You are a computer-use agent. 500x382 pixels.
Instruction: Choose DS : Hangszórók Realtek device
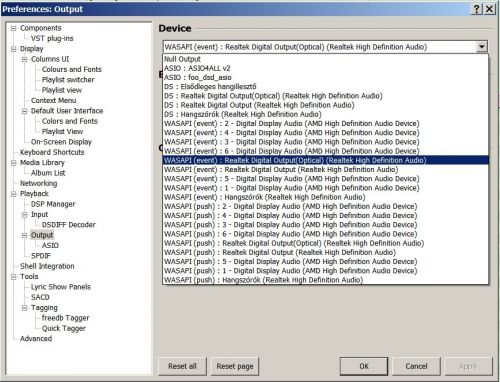click(x=326, y=114)
